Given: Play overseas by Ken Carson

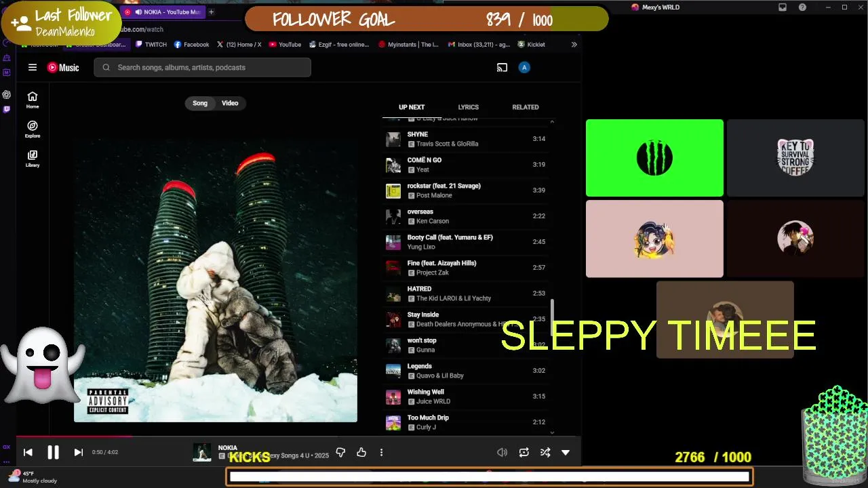Looking at the screenshot, I should click(x=466, y=216).
